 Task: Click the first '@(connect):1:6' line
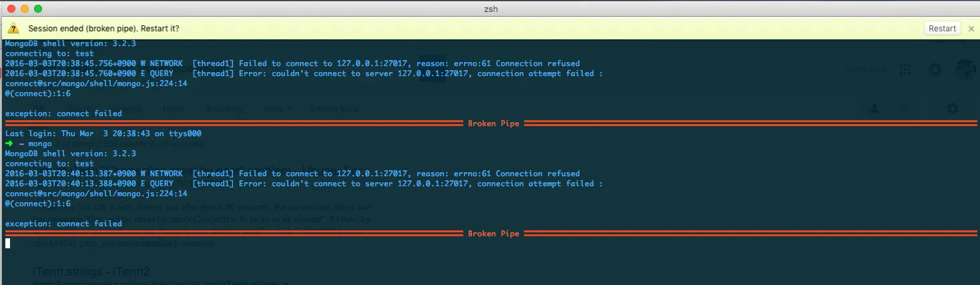tap(37, 93)
